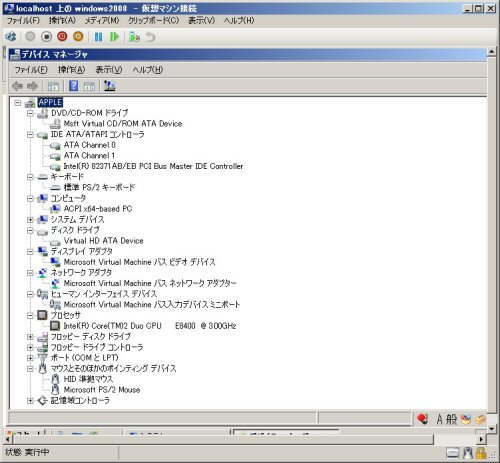Viewport: 500px width, 463px height.
Task: Collapse the プロセッサ category
Action: click(x=30, y=315)
